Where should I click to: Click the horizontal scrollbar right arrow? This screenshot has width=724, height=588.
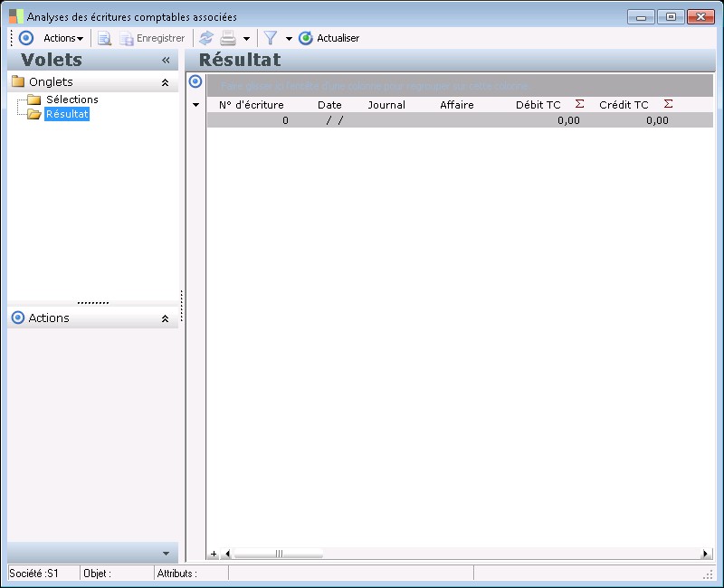tap(706, 554)
